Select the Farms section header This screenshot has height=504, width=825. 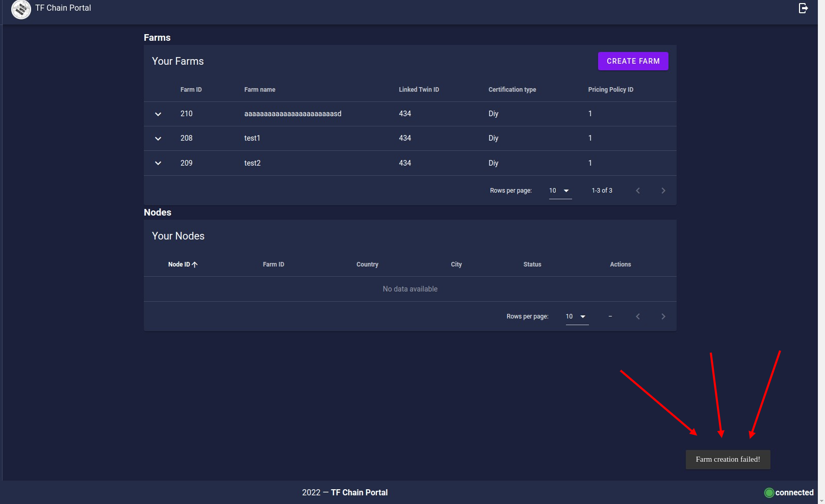point(157,37)
